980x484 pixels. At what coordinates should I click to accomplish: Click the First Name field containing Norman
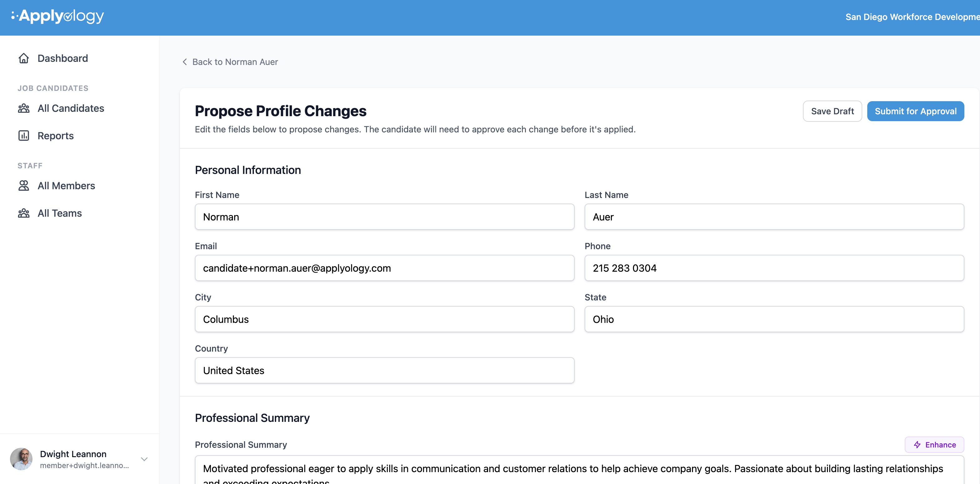[x=385, y=217]
